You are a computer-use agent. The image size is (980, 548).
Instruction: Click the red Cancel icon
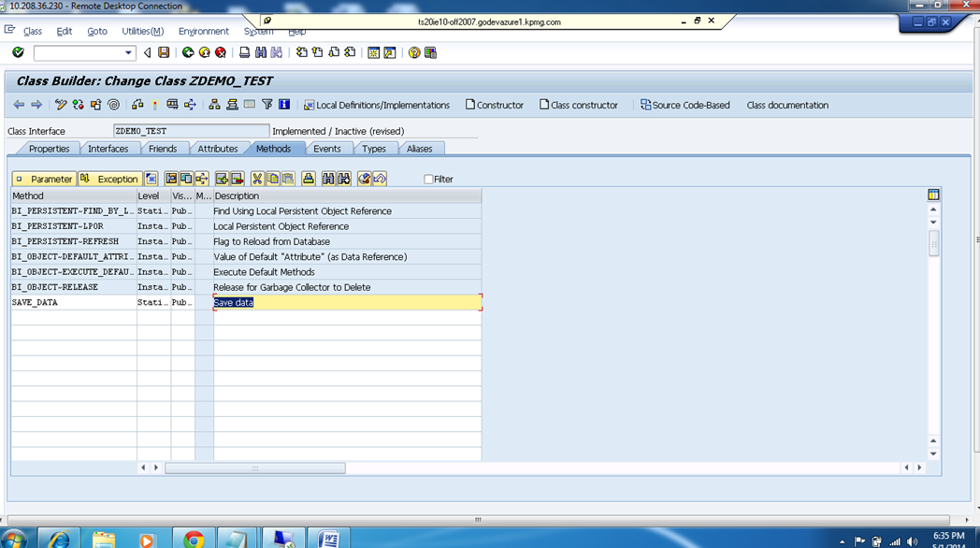click(221, 52)
